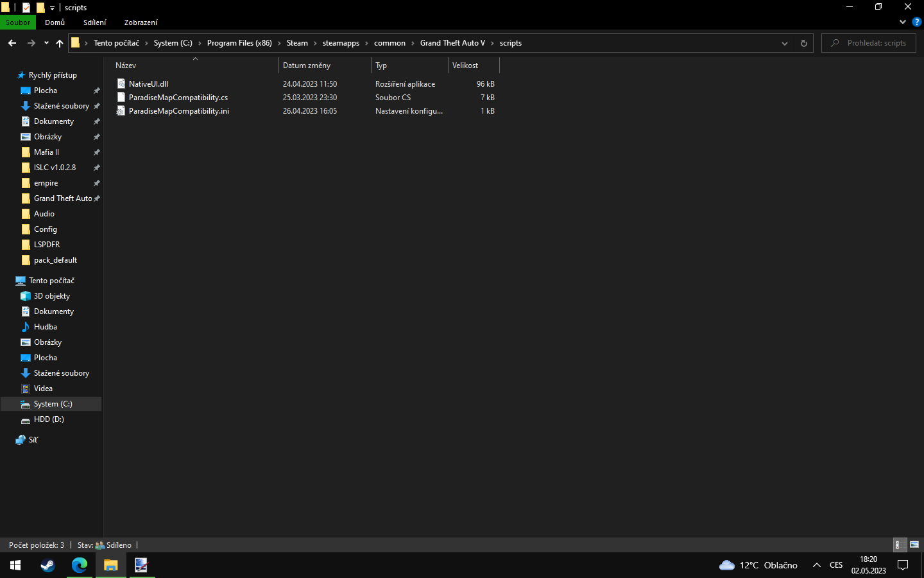The height and width of the screenshot is (578, 924).
Task: Expand the ribbon with the chevron
Action: pos(903,22)
